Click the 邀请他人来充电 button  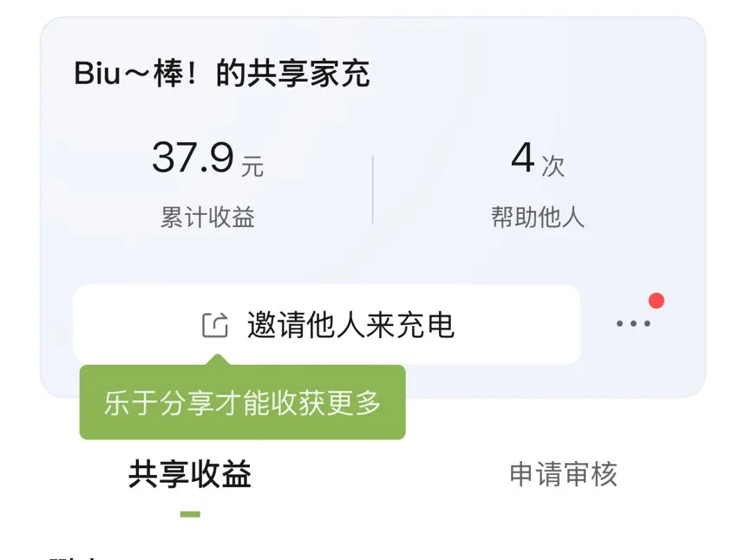click(x=327, y=325)
